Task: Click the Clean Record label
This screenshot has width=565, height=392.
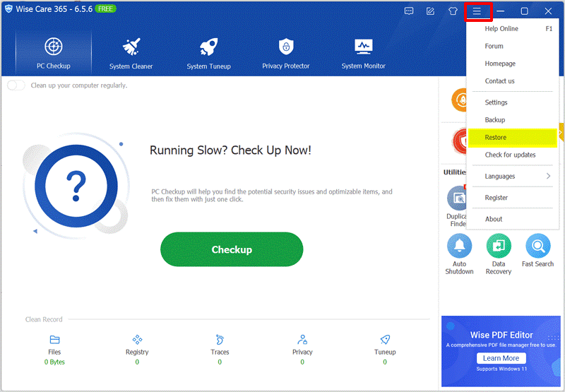Action: [x=44, y=319]
